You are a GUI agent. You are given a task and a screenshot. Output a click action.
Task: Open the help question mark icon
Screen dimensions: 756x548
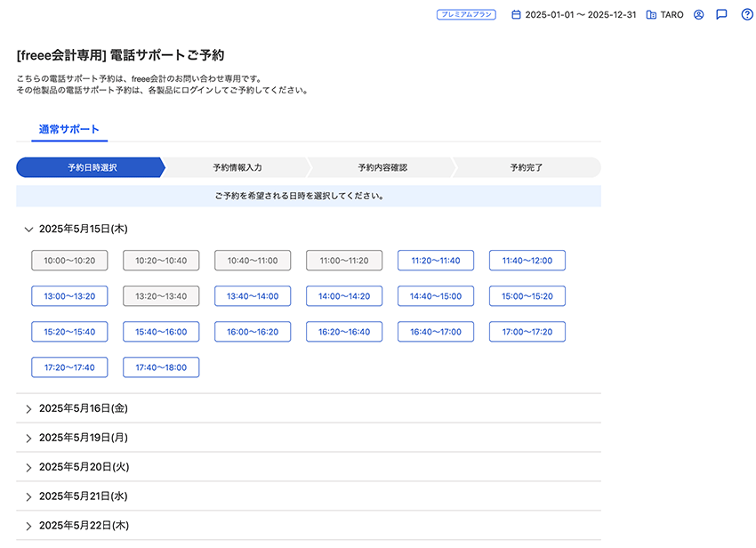(x=747, y=15)
